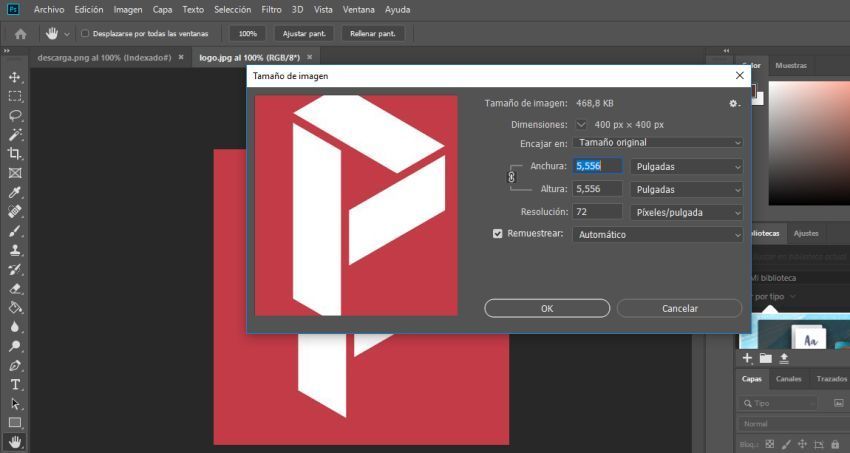Collapse right panels with double arrow
This screenshot has height=453, width=850.
726,51
